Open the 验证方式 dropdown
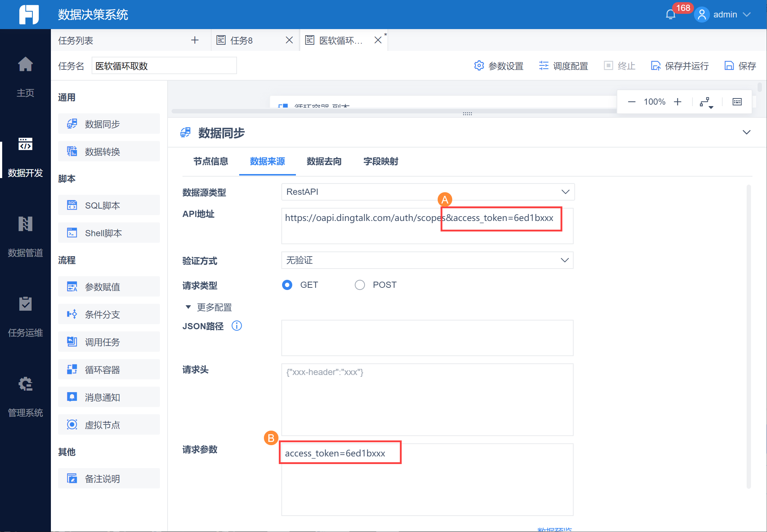The height and width of the screenshot is (532, 767). pyautogui.click(x=427, y=260)
